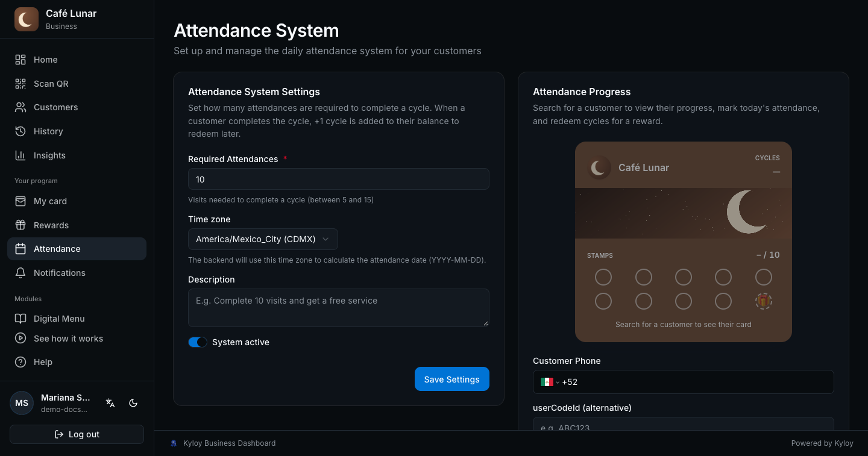This screenshot has height=456, width=868.
Task: Click the Save Settings button
Action: coord(452,379)
